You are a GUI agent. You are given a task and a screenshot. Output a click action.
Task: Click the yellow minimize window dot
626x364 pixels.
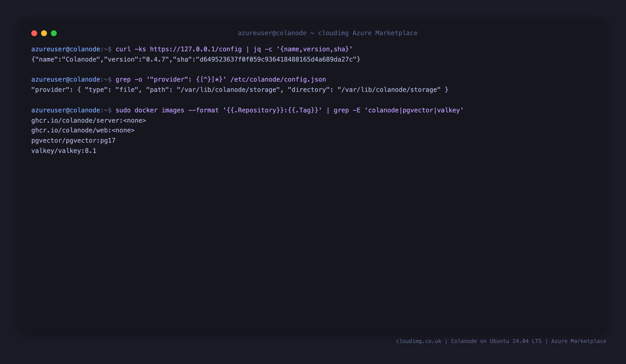[x=44, y=33]
